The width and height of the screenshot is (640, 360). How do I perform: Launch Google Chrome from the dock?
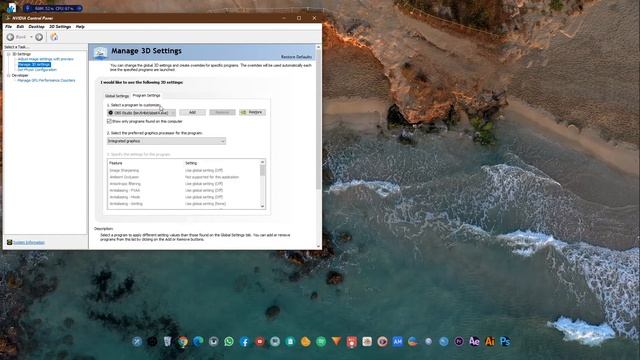183,342
